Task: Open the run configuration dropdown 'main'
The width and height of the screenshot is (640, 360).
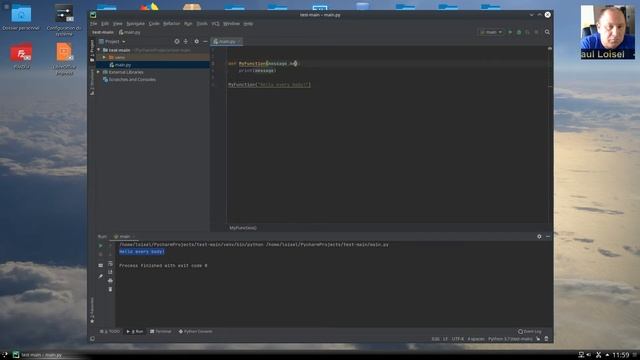Action: click(x=491, y=32)
